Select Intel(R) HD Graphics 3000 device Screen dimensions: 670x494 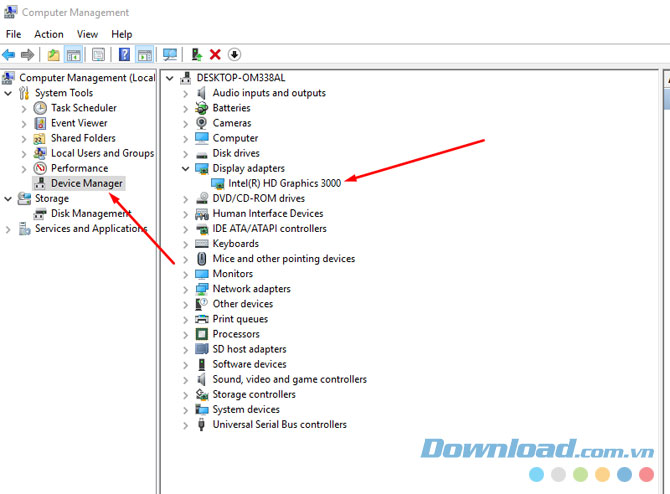pos(284,184)
